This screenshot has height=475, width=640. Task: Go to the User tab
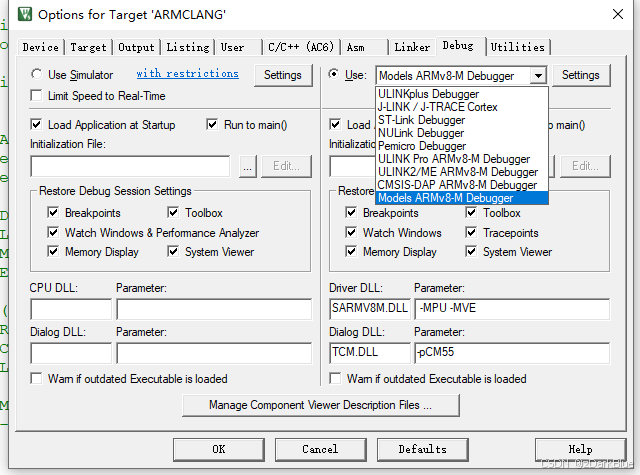pyautogui.click(x=238, y=47)
